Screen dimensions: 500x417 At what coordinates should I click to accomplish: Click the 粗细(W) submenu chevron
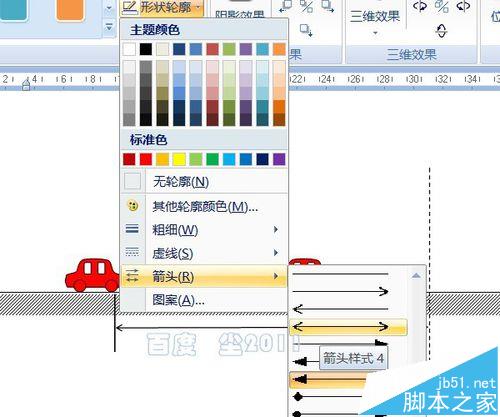click(276, 229)
